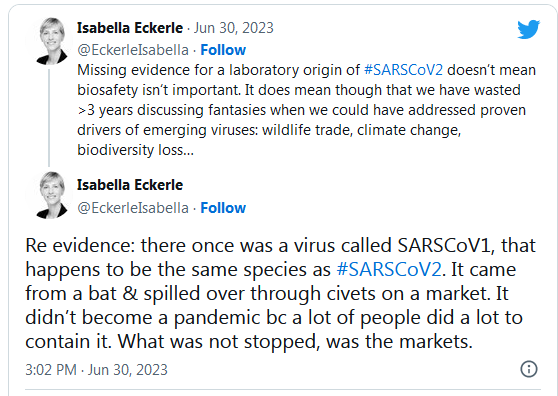Open Isabella Eckerle name in reply tweet

130,185
